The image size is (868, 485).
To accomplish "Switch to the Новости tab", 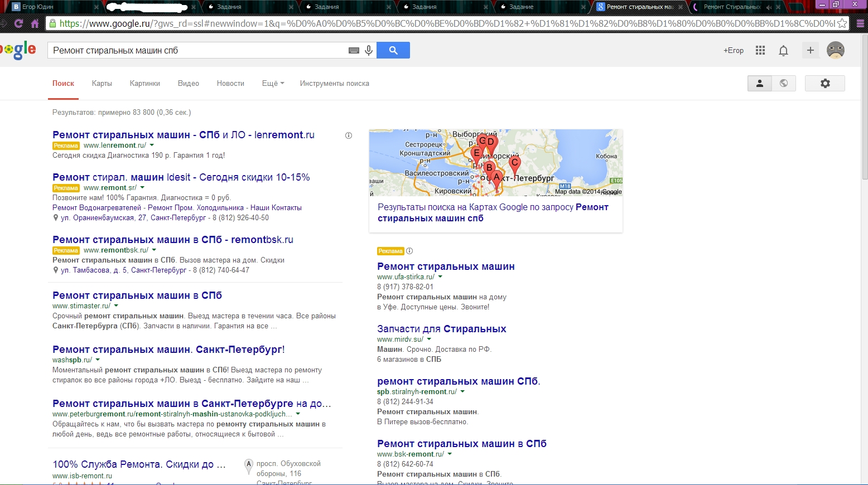I will tap(230, 83).
